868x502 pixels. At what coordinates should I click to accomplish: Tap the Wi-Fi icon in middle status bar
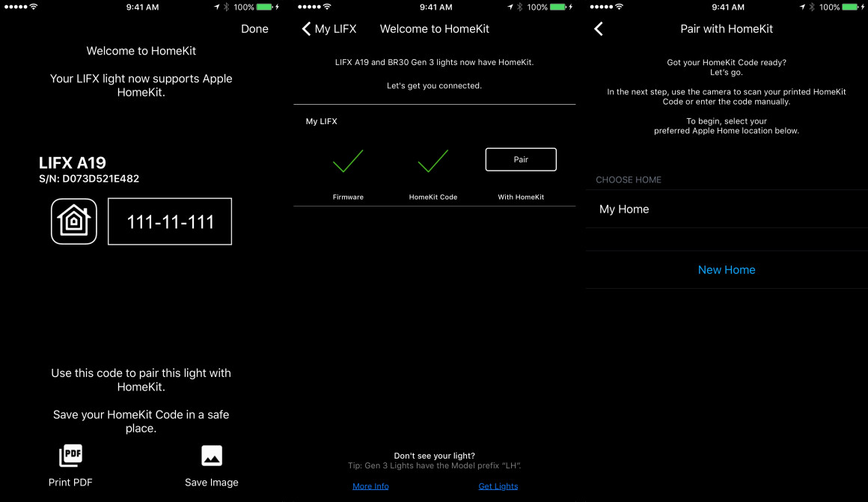coord(327,7)
